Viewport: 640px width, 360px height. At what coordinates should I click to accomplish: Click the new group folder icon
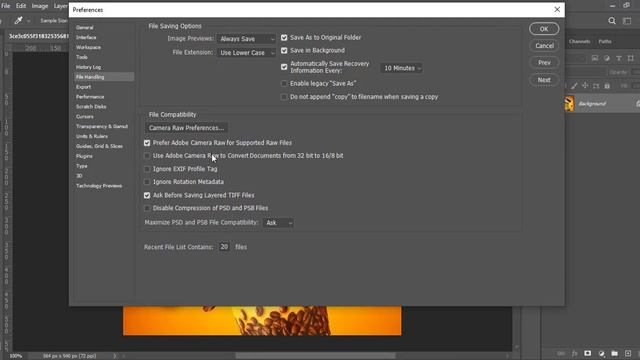click(x=615, y=353)
